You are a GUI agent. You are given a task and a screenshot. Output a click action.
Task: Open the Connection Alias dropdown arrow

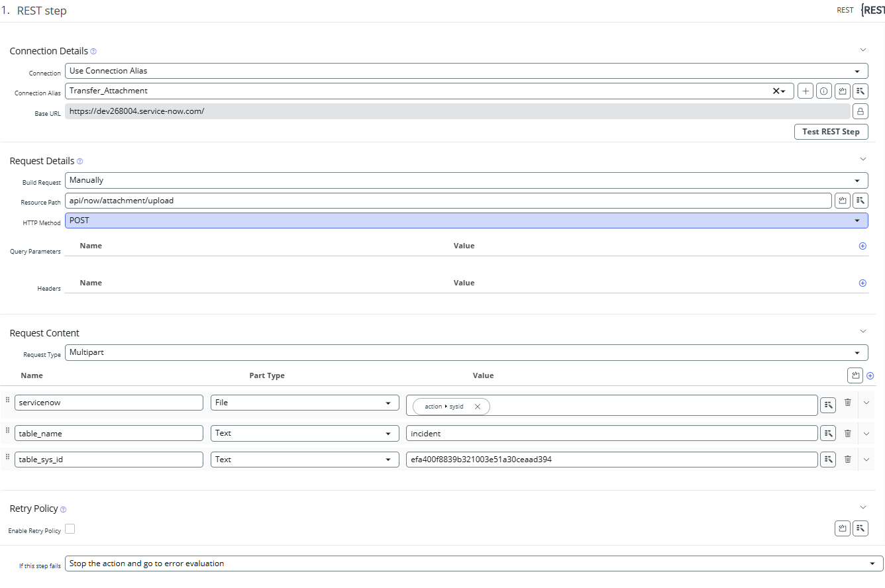coord(784,91)
